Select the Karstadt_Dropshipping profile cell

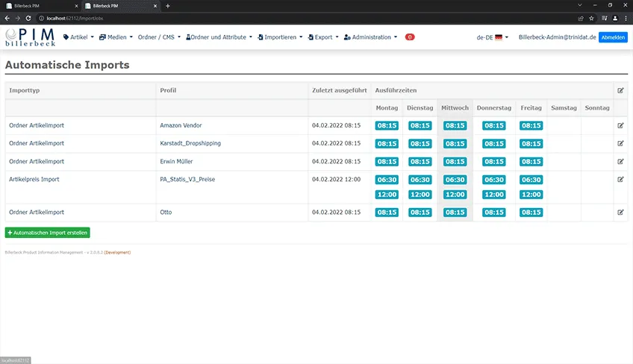click(232, 143)
